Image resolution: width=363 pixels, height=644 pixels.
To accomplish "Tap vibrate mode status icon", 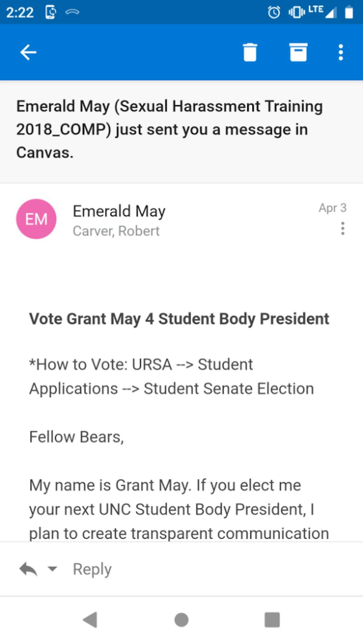I will [x=296, y=12].
